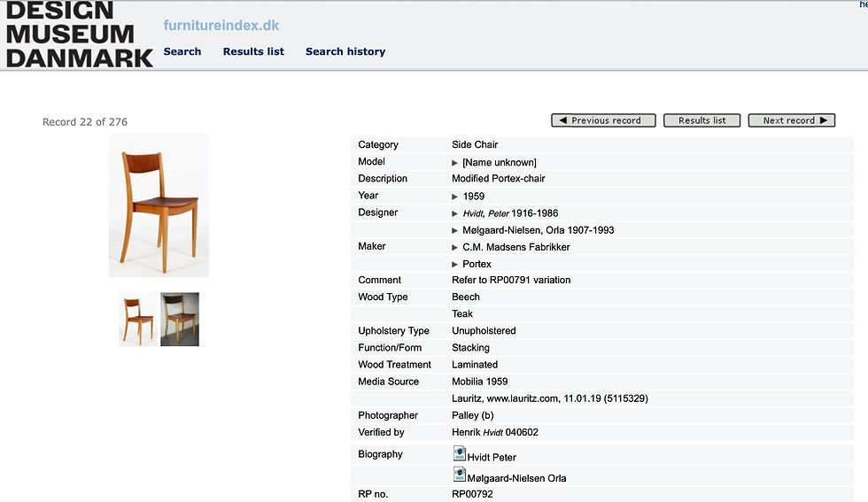Screen dimensions: 868x502
Task: Select the first chair thumbnail on white background
Action: click(x=139, y=320)
